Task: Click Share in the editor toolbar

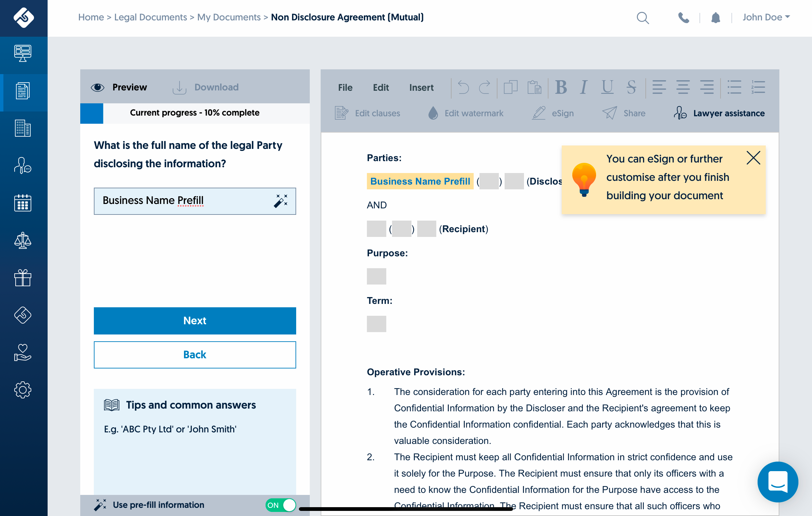Action: pos(624,113)
